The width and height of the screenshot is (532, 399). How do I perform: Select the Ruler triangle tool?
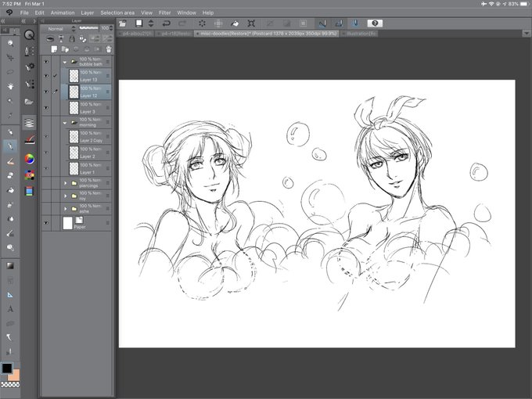(10, 295)
